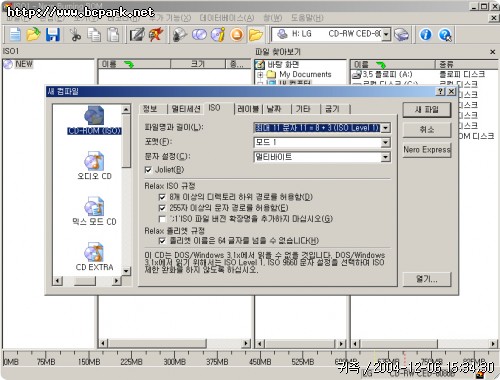Toggle the '8개 이상의 디렉토리' path depth checkbox
The width and height of the screenshot is (500, 380).
[x=162, y=197]
